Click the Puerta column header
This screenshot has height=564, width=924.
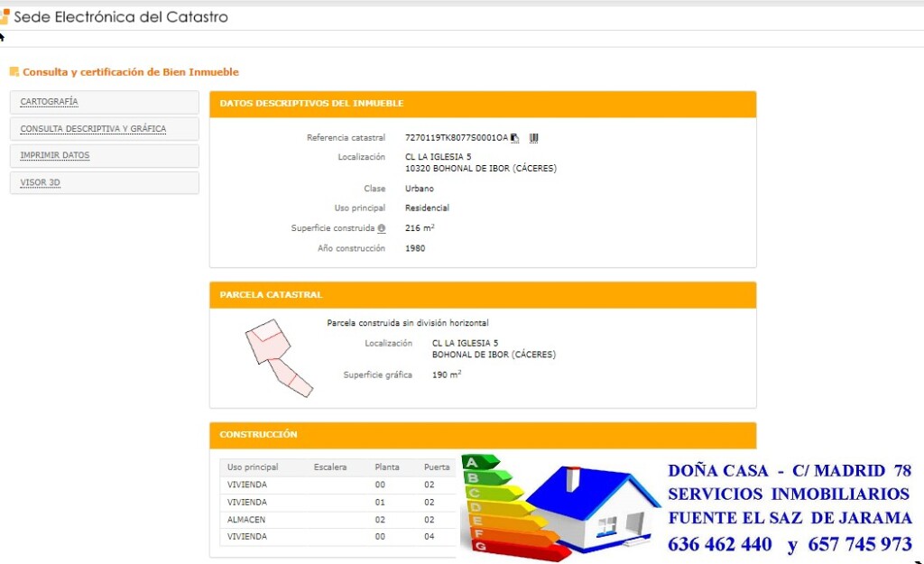pos(437,467)
